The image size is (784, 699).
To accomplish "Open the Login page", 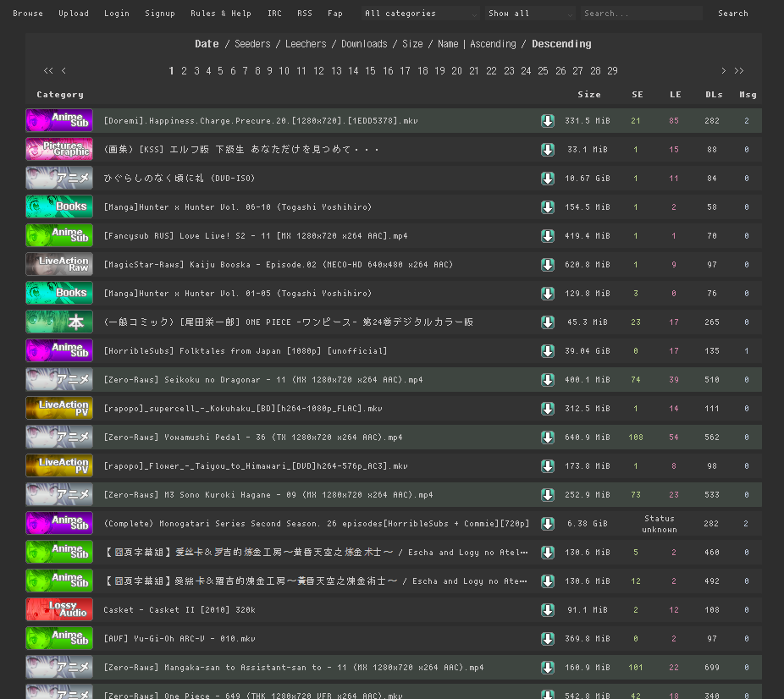I will click(x=117, y=14).
